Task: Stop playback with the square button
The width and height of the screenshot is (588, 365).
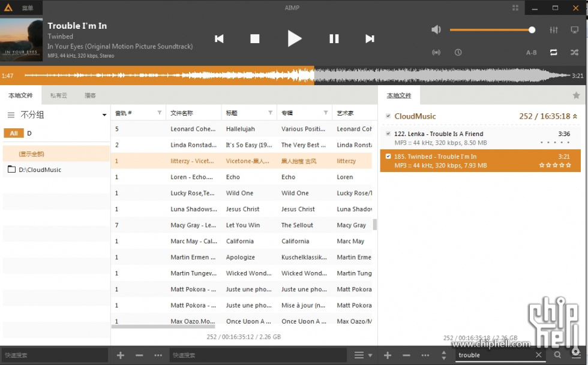Action: click(x=255, y=38)
